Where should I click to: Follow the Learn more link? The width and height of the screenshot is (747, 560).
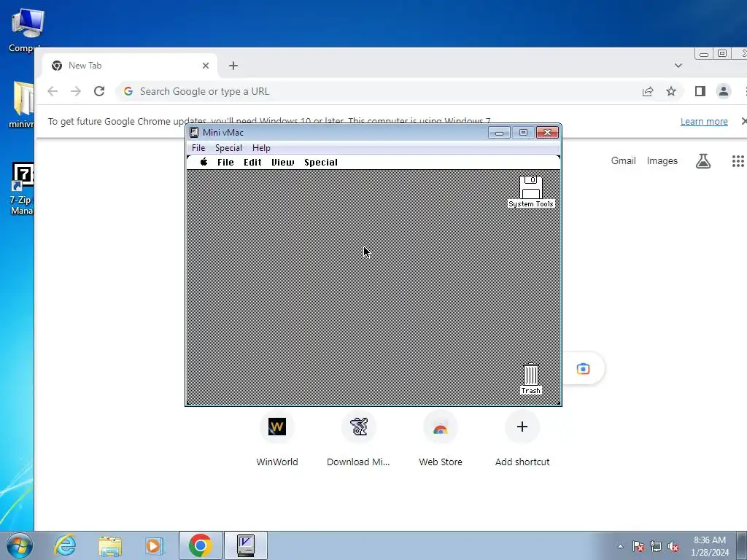point(704,122)
